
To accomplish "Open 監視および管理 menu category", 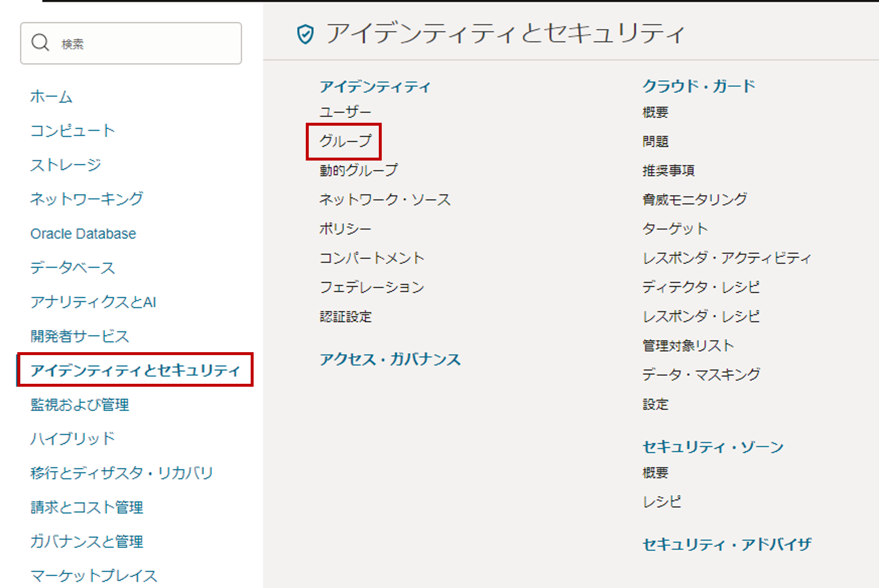I will point(80,405).
